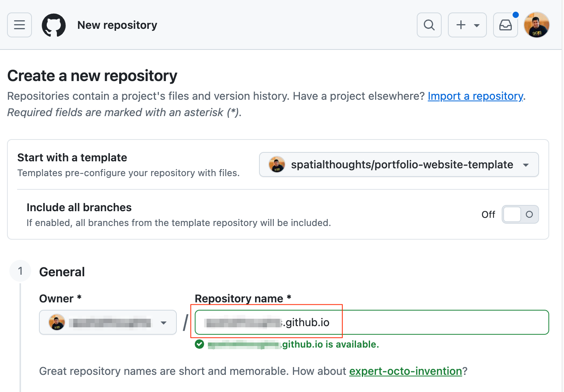Expand the Owner dropdown arrow
Screen dimensions: 564x392
point(164,323)
